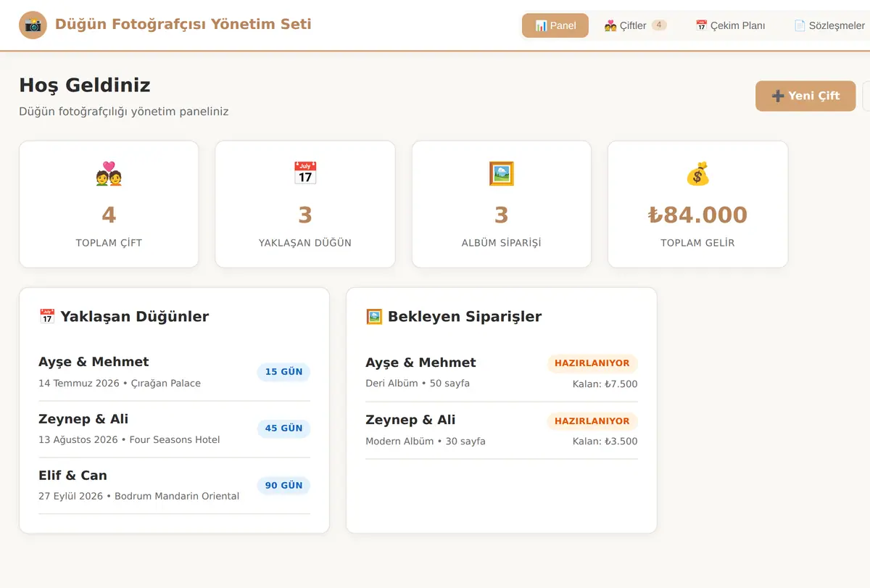Click the 15 GÜN badge
This screenshot has height=588, width=870.
[283, 372]
